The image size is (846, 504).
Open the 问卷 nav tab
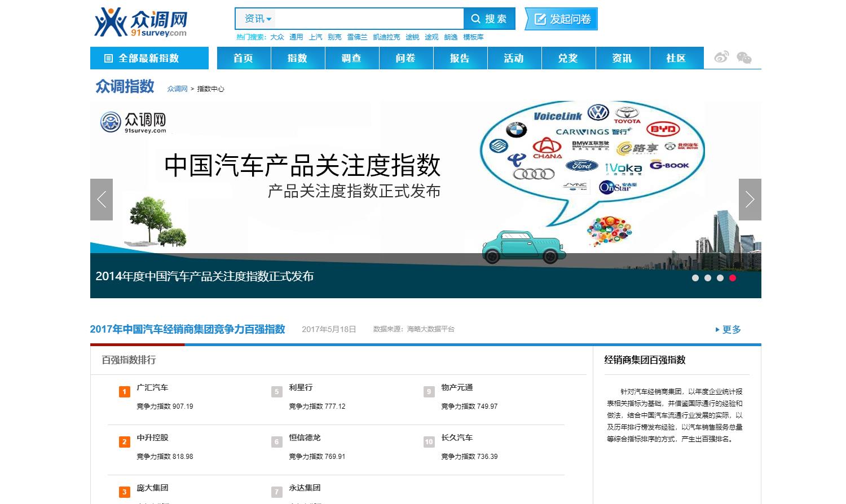click(x=406, y=58)
